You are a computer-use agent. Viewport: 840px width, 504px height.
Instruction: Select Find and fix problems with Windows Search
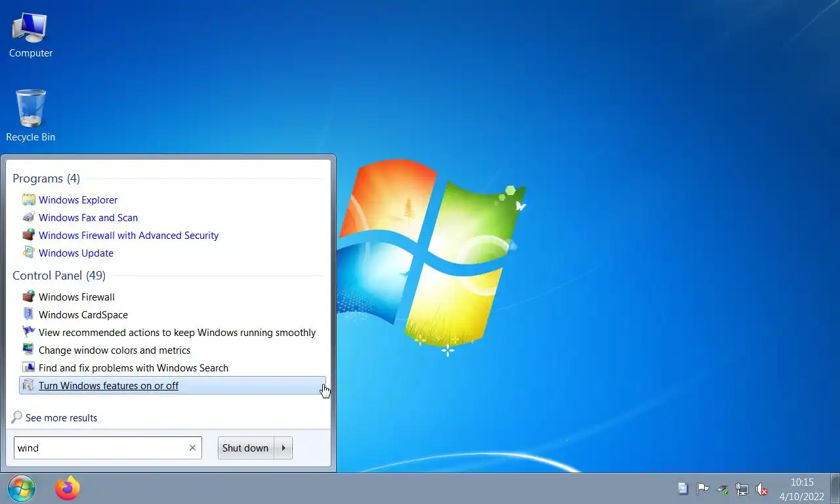click(133, 367)
